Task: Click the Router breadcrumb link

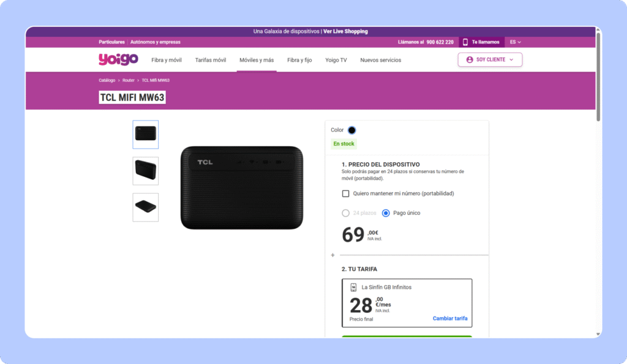Action: (x=129, y=80)
